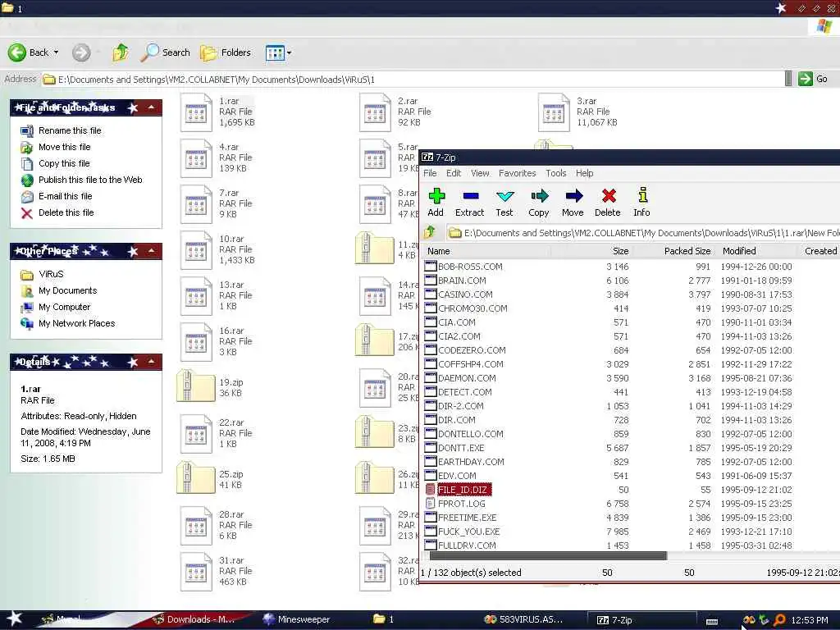Select the 19.zip compressed folder icon
Image resolution: width=840 pixels, height=630 pixels.
(196, 387)
